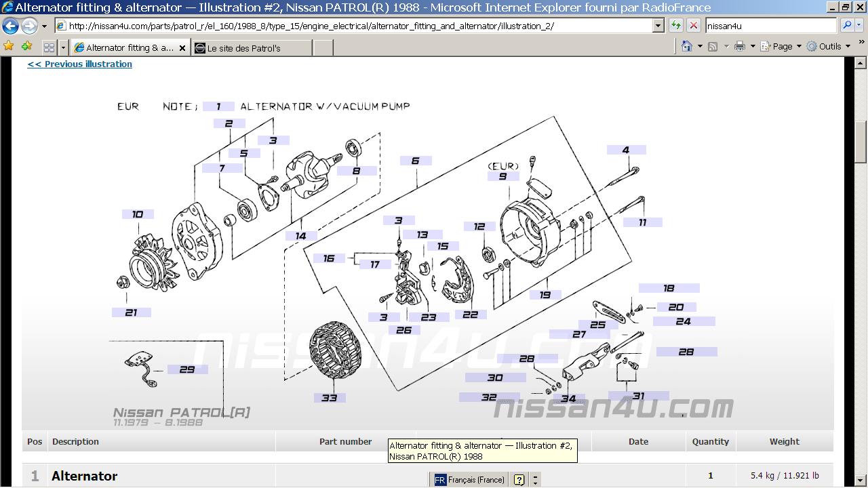
Task: Click the Internet Explorer logo in title bar
Action: coord(7,7)
